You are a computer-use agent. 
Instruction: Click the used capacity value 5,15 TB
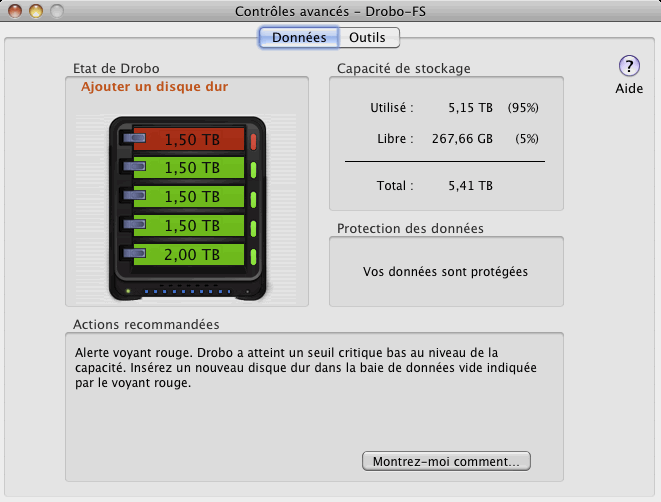pos(470,108)
